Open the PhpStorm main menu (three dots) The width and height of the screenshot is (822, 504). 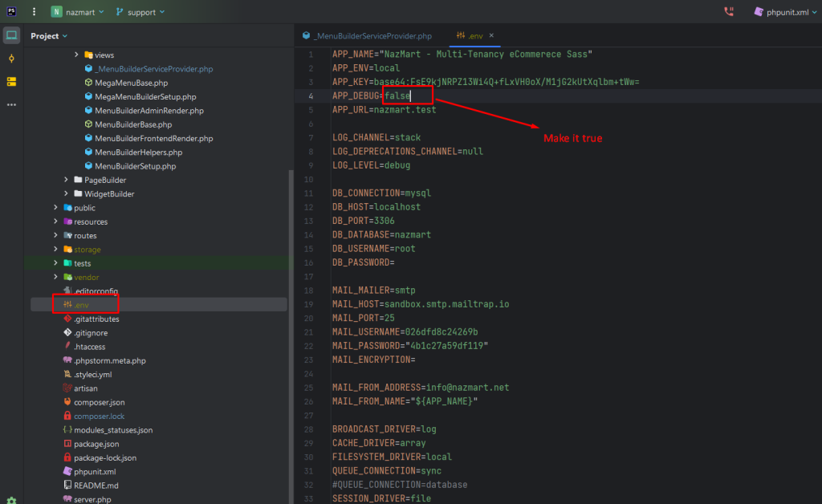(x=34, y=11)
